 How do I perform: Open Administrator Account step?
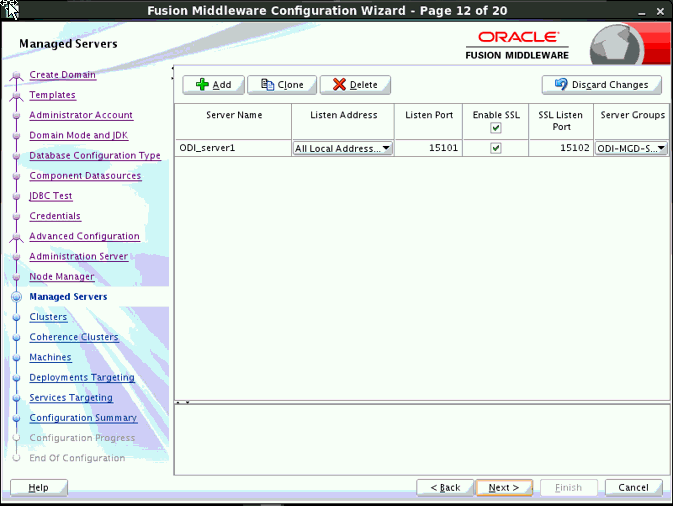[x=81, y=115]
